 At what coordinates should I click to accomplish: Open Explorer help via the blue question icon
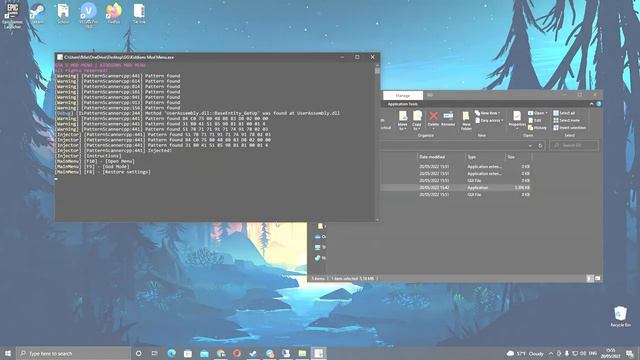point(598,104)
